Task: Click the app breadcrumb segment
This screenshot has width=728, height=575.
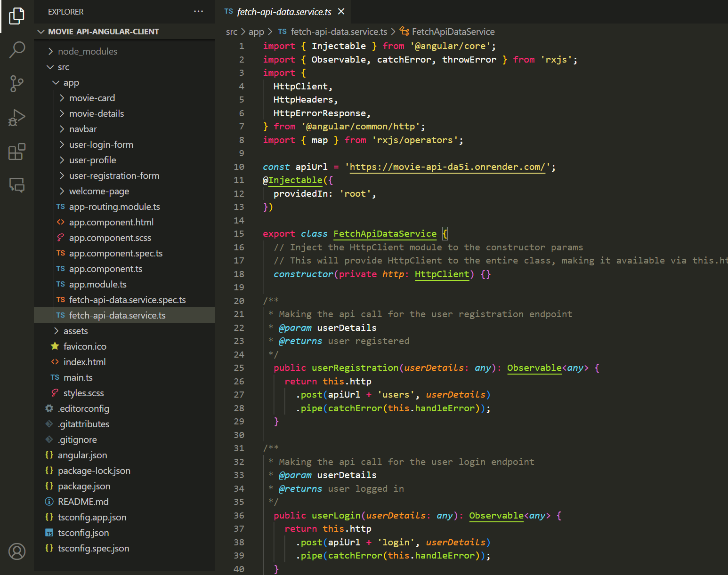Action: 256,32
